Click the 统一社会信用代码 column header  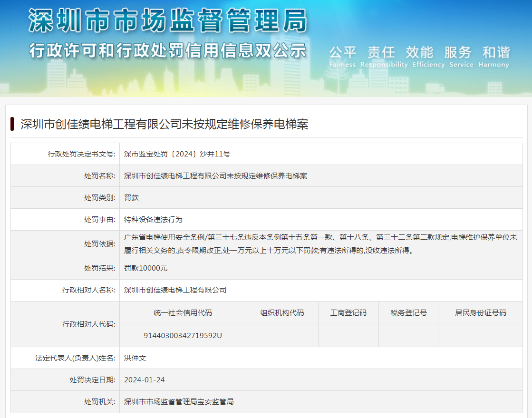pos(183,313)
